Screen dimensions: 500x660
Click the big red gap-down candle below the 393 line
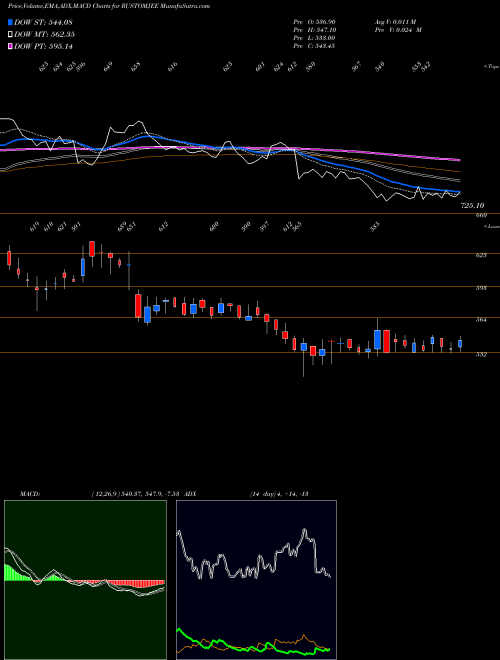[138, 306]
